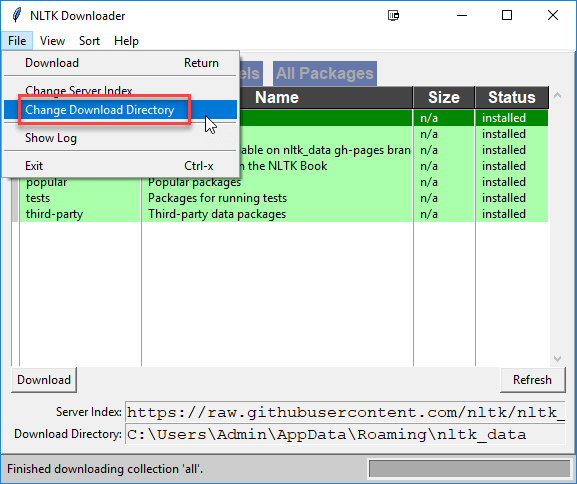Close the NLTK Downloader window
Viewport: 577px width, 484px height.
click(x=553, y=15)
